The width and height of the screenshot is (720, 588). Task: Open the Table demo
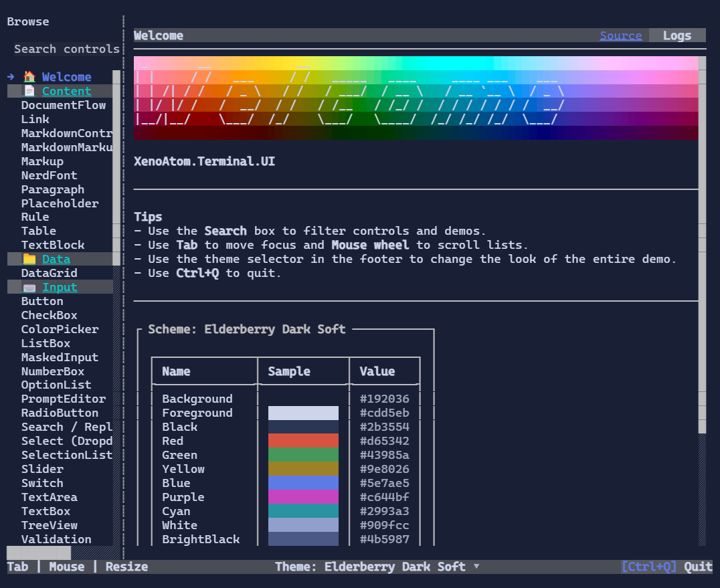(x=39, y=231)
